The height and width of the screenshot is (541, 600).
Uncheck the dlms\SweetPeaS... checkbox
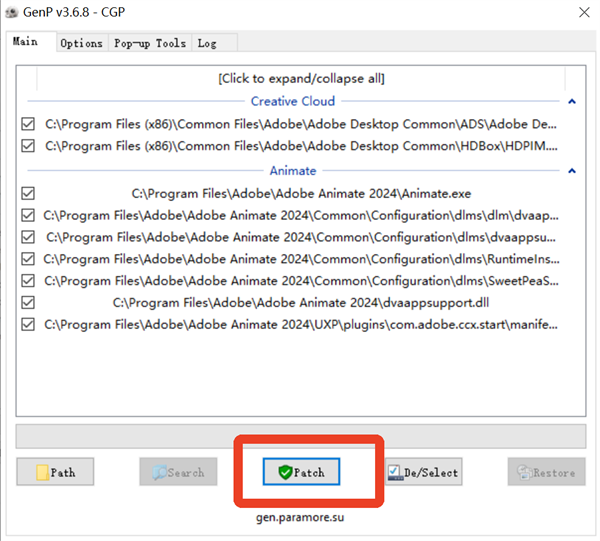pos(28,281)
